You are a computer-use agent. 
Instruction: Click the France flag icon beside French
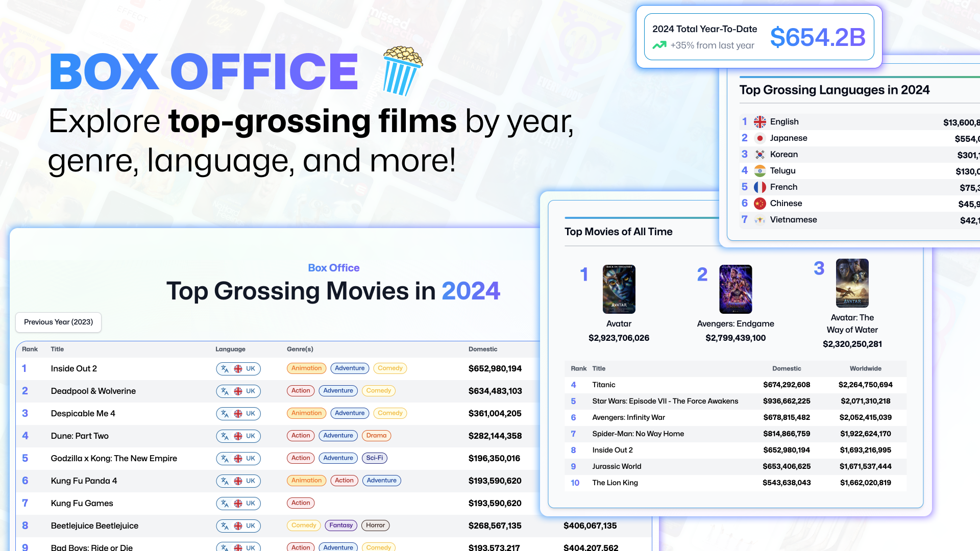point(759,187)
